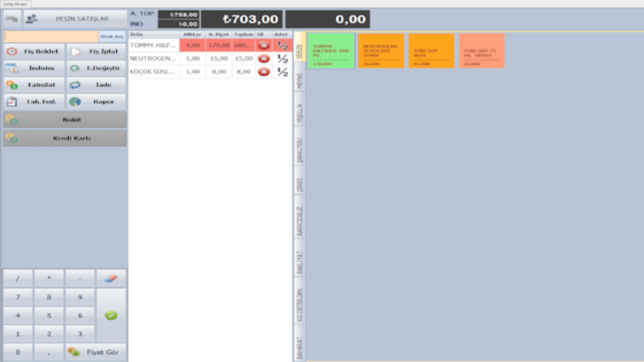The height and width of the screenshot is (362, 644).
Task: Open the Tahsilat collection button
Action: tap(34, 85)
